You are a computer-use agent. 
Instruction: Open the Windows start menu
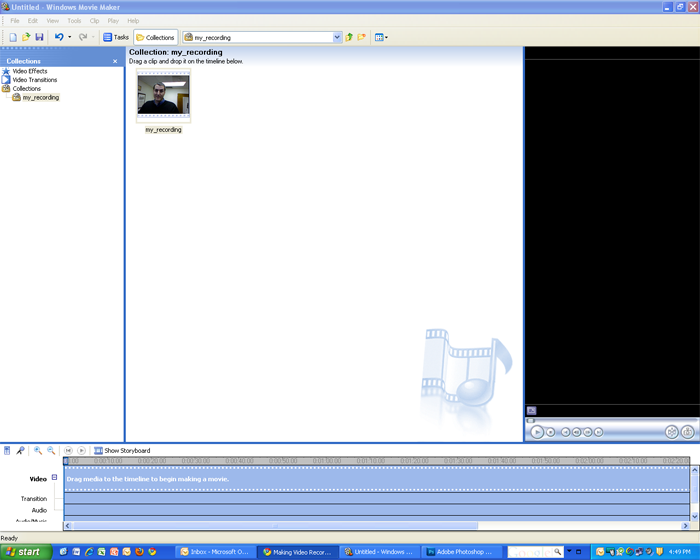(26, 552)
